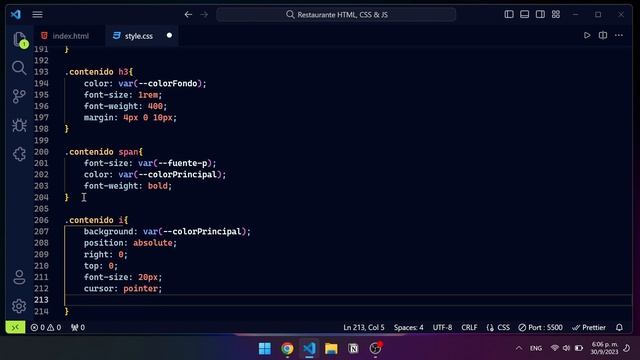The height and width of the screenshot is (360, 640).
Task: Click the Prettier status bar item
Action: pyautogui.click(x=589, y=327)
